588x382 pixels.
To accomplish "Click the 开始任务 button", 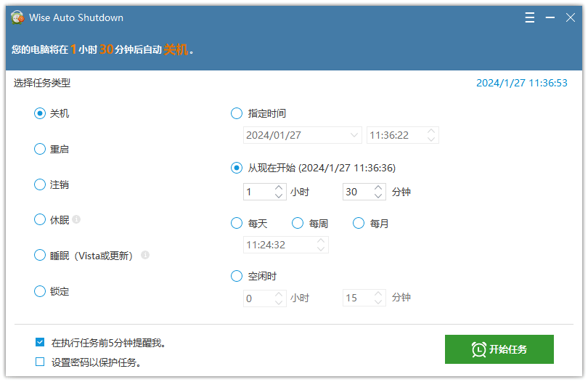I will (x=499, y=349).
